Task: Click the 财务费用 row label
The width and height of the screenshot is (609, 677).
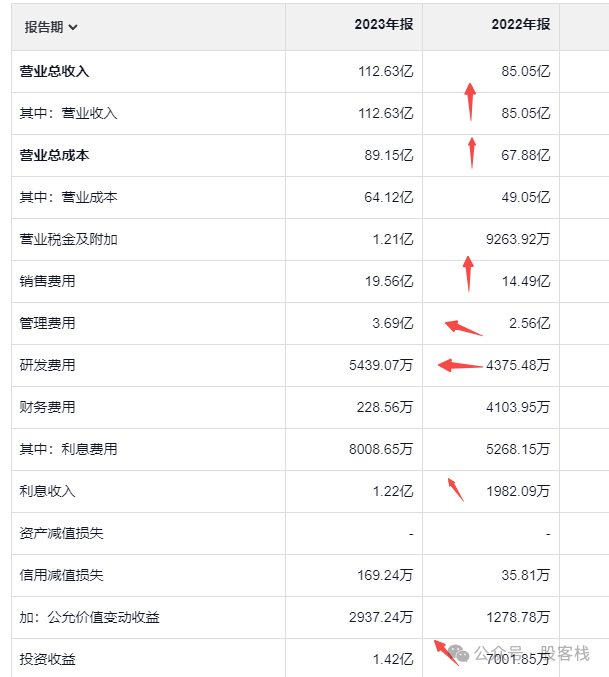Action: point(47,407)
